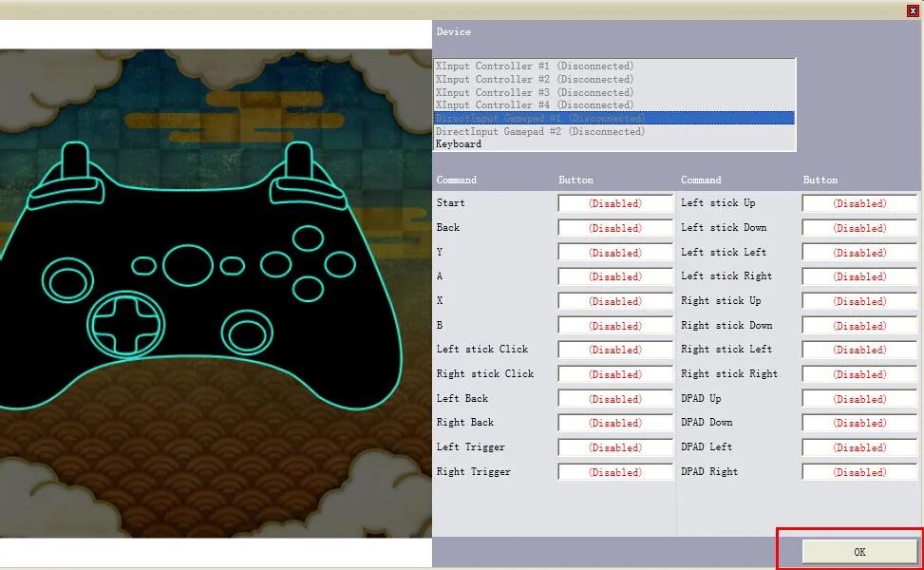This screenshot has height=570, width=924.
Task: Select XInput Controller #2 device entry
Action: [x=534, y=80]
